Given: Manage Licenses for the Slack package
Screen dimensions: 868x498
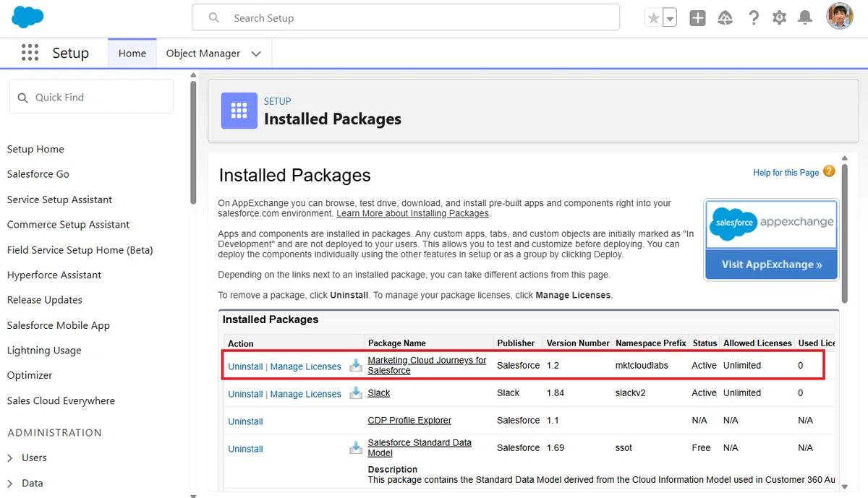Looking at the screenshot, I should (305, 394).
